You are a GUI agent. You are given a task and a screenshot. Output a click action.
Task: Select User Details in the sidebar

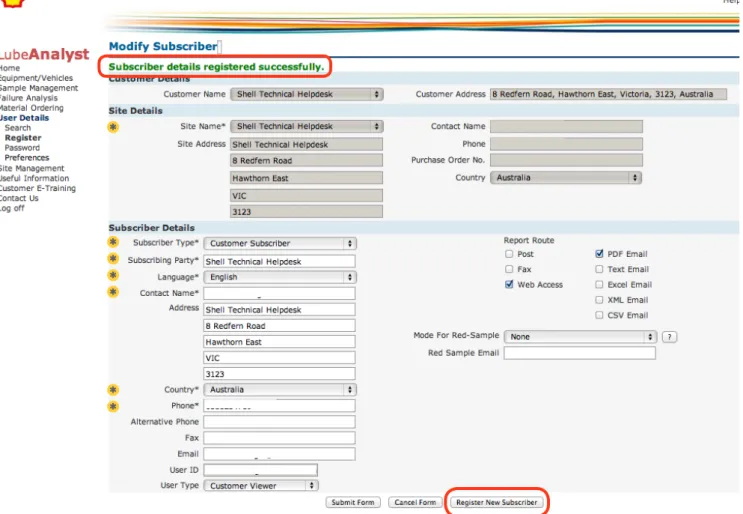click(x=24, y=118)
